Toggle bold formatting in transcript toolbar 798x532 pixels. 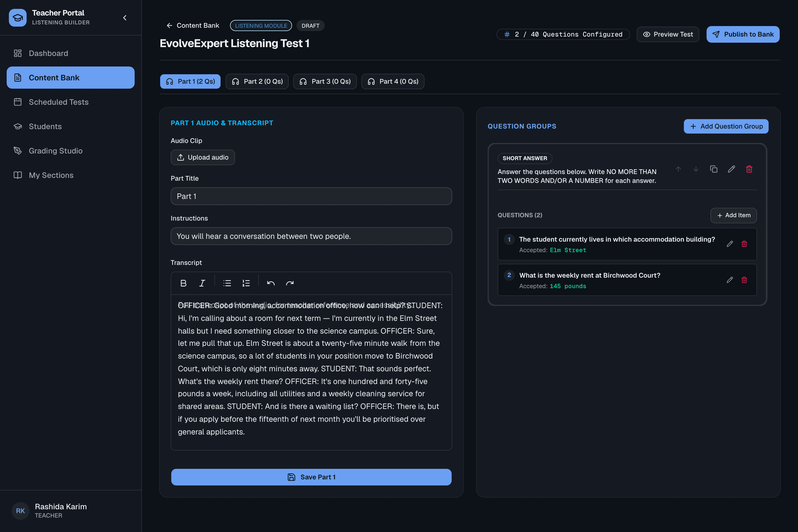click(183, 283)
